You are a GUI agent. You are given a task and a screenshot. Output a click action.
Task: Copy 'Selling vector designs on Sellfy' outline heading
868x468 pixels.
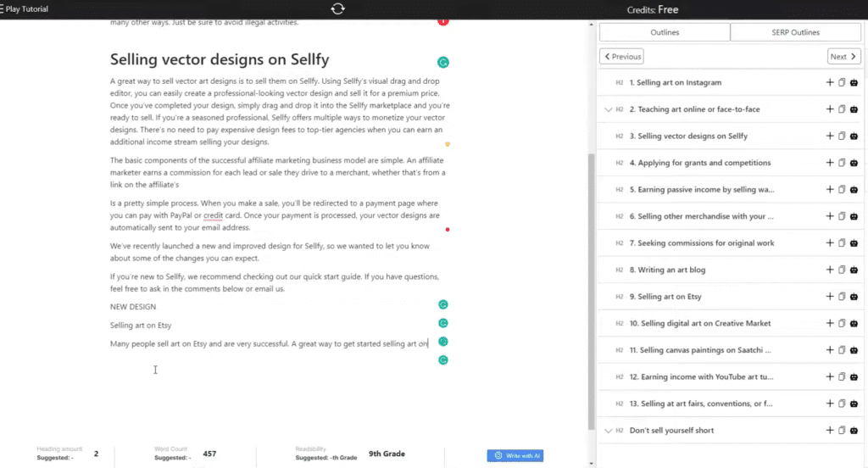pos(842,136)
